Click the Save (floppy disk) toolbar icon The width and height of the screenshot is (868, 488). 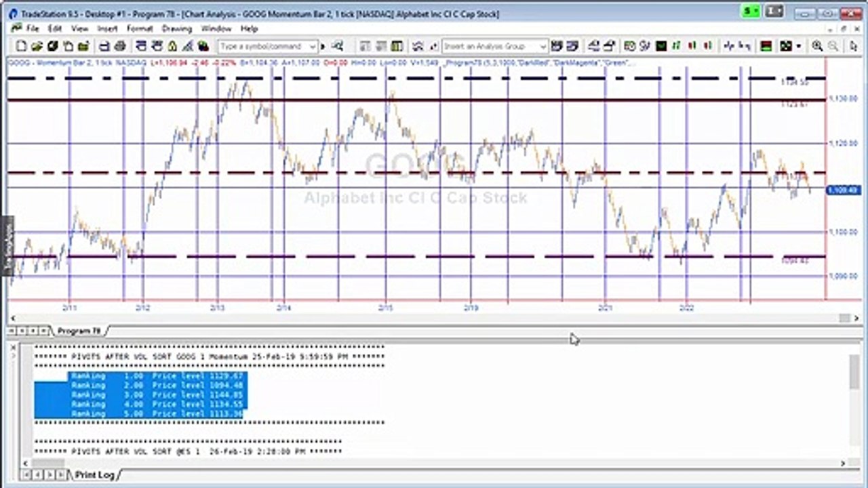pyautogui.click(x=104, y=46)
